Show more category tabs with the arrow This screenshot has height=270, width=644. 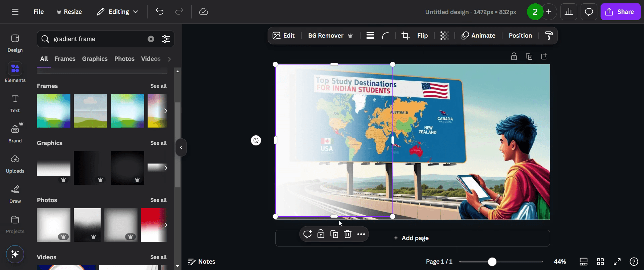(169, 59)
